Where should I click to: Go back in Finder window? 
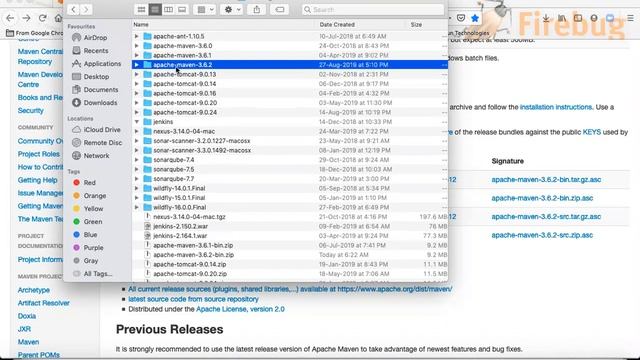pos(73,9)
